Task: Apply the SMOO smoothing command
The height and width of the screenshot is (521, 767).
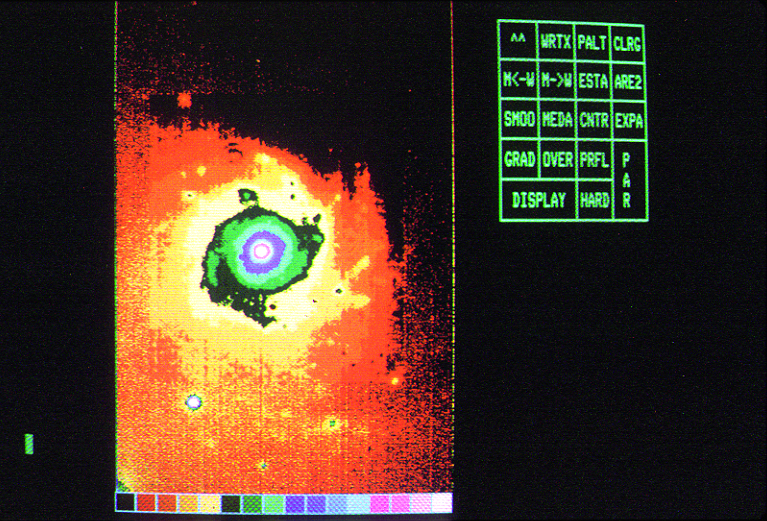Action: (519, 120)
